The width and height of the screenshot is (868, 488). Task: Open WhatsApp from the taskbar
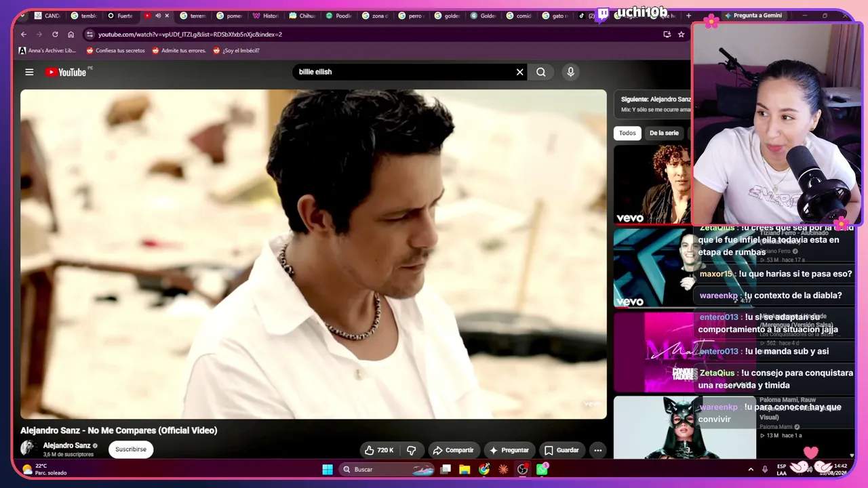pos(542,469)
